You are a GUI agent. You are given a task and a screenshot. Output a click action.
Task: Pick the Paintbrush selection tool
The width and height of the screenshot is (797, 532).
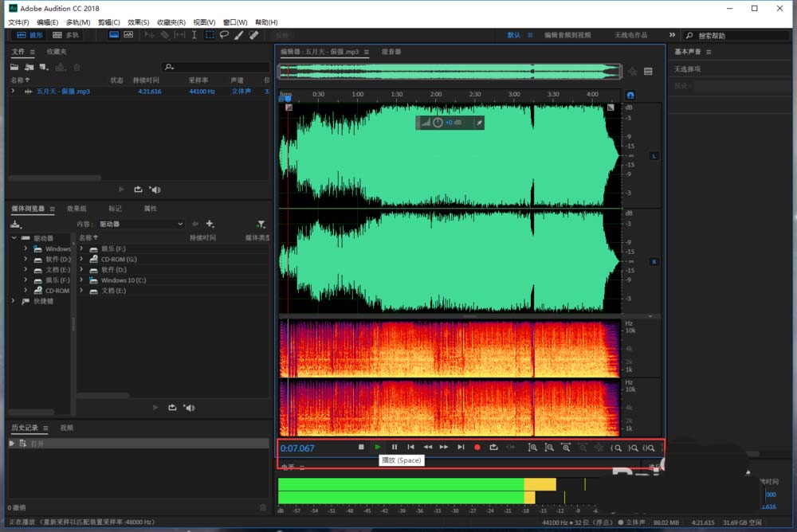point(239,35)
